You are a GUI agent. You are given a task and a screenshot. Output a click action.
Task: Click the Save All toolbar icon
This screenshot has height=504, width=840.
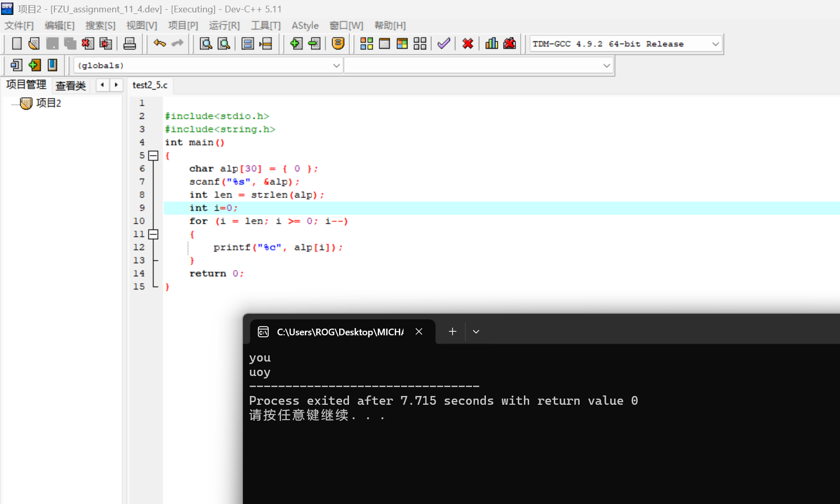(x=70, y=44)
